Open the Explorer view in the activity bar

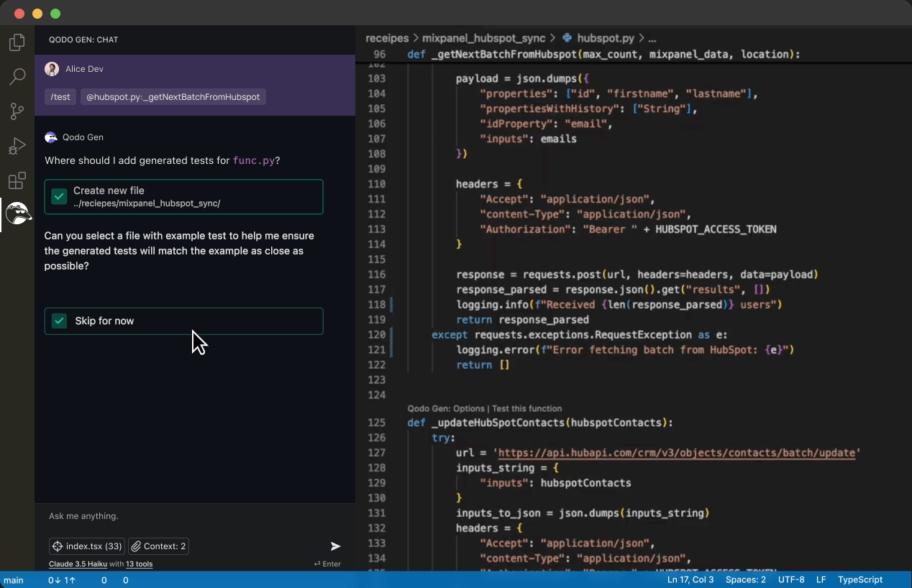click(x=17, y=42)
